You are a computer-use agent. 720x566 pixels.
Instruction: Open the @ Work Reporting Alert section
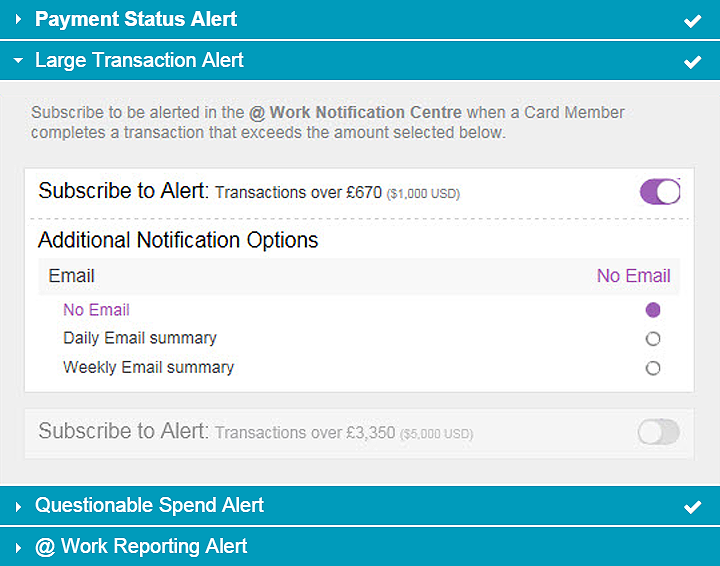[141, 547]
